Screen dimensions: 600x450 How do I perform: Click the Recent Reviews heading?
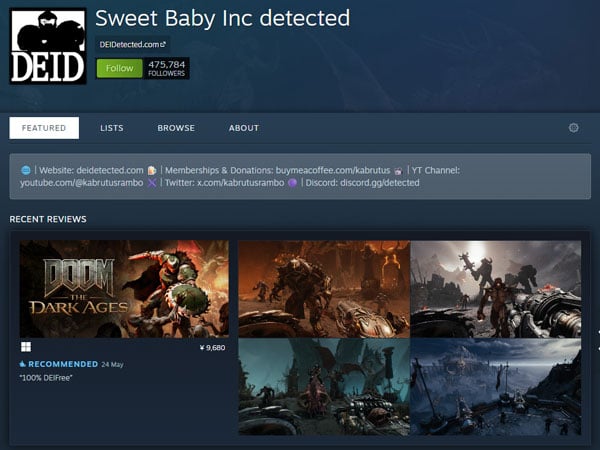48,219
